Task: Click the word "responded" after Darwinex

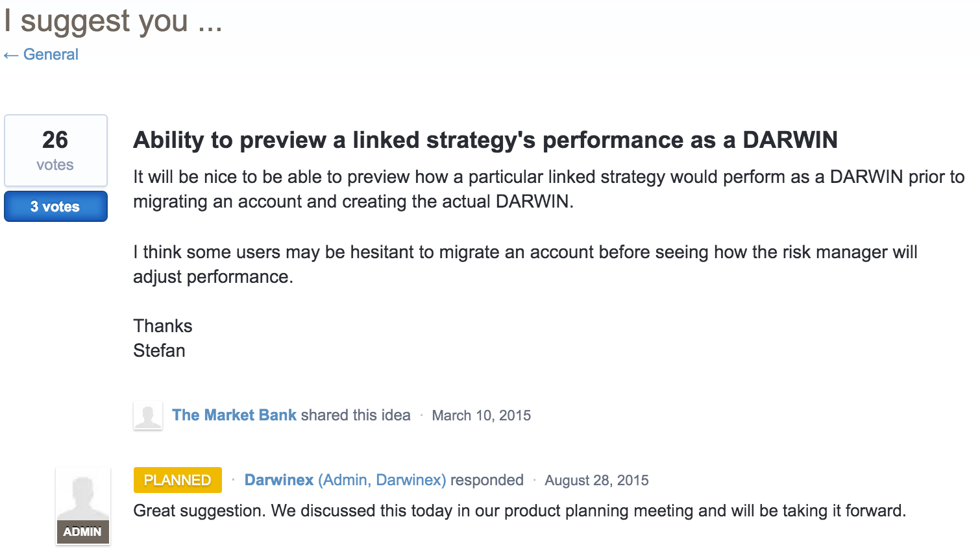Action: [x=487, y=480]
